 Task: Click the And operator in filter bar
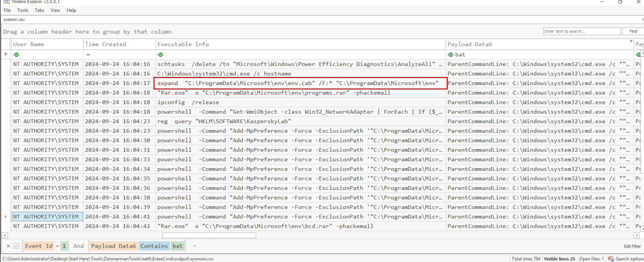[x=78, y=246]
